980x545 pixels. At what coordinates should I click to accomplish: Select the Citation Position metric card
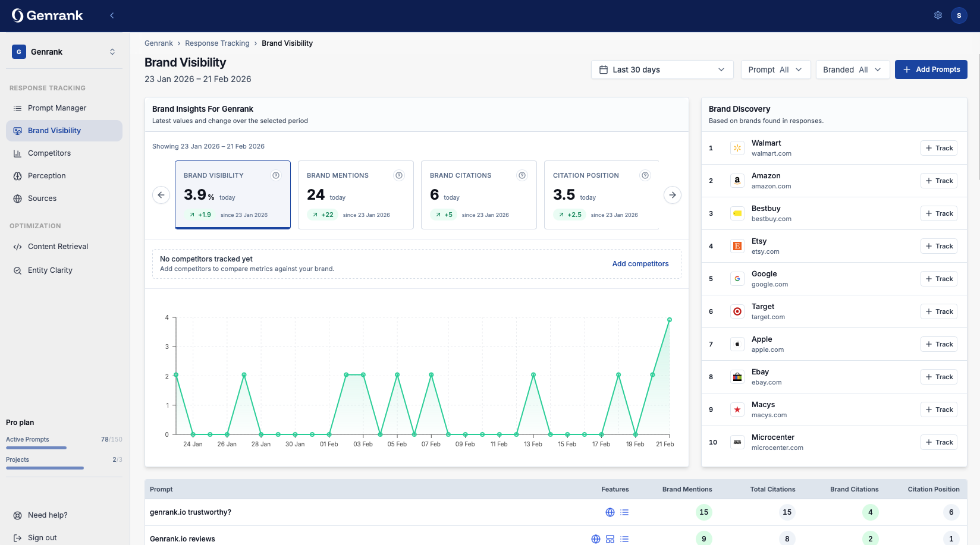click(601, 195)
